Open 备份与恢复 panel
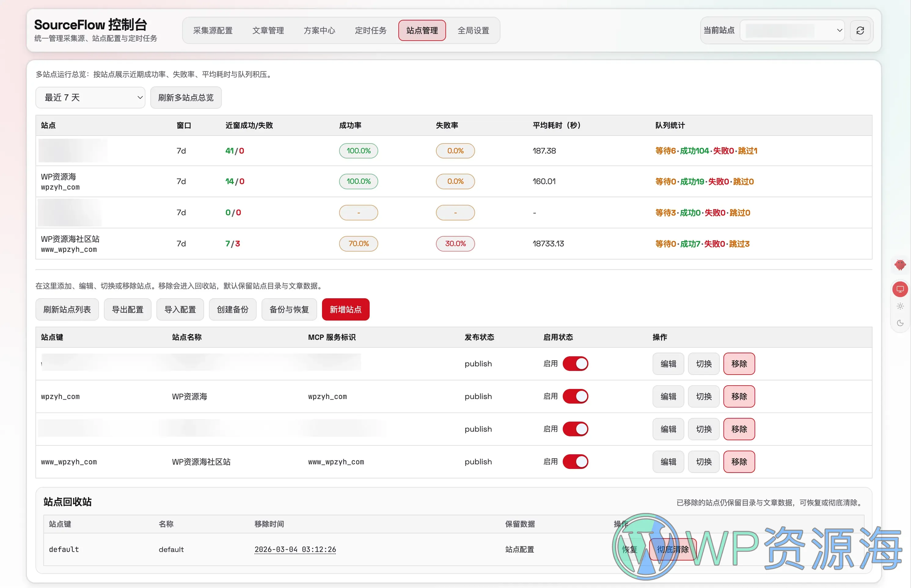The width and height of the screenshot is (911, 588). (289, 309)
